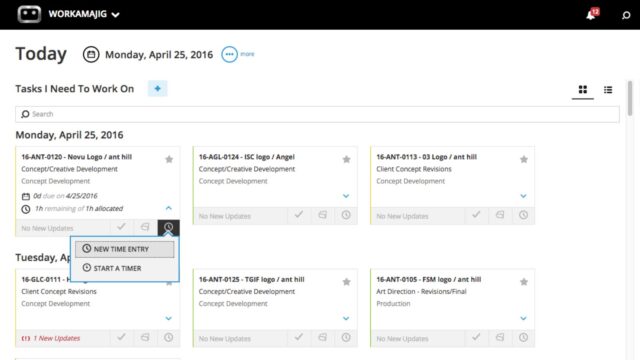Open 16-ANT-0120 - Novu Logo / ant hill
Image resolution: width=640 pixels, height=360 pixels.
[77, 157]
